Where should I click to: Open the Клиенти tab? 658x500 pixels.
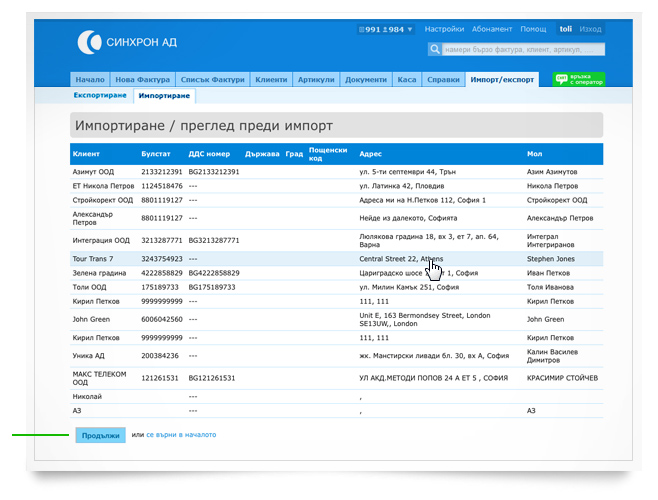[271, 80]
